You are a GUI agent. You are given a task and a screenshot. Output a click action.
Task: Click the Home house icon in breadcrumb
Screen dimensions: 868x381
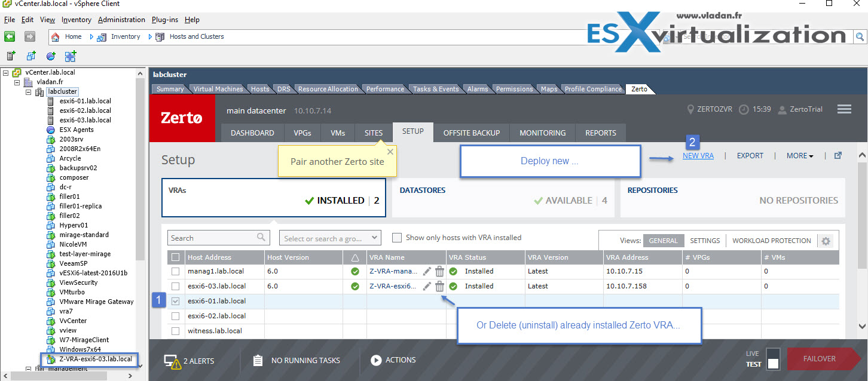pyautogui.click(x=56, y=37)
